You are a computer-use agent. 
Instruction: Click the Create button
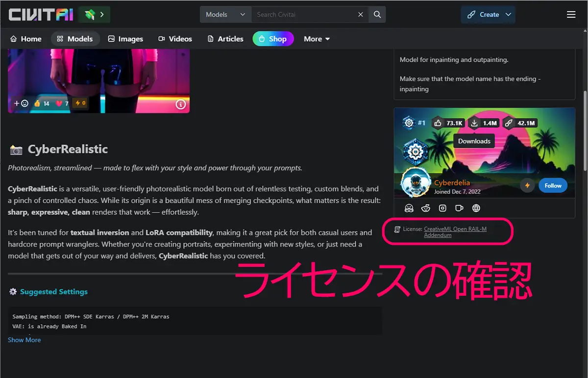[x=483, y=15]
